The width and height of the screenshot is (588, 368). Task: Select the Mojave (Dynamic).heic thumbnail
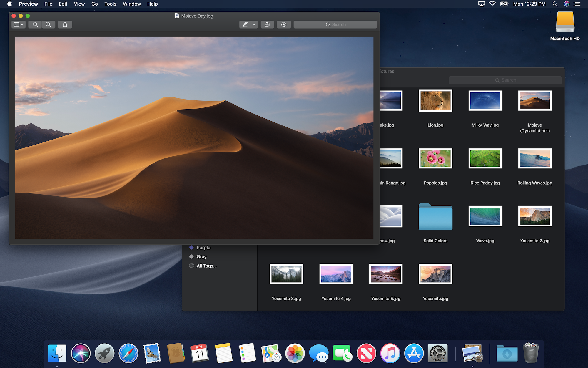coord(535,101)
